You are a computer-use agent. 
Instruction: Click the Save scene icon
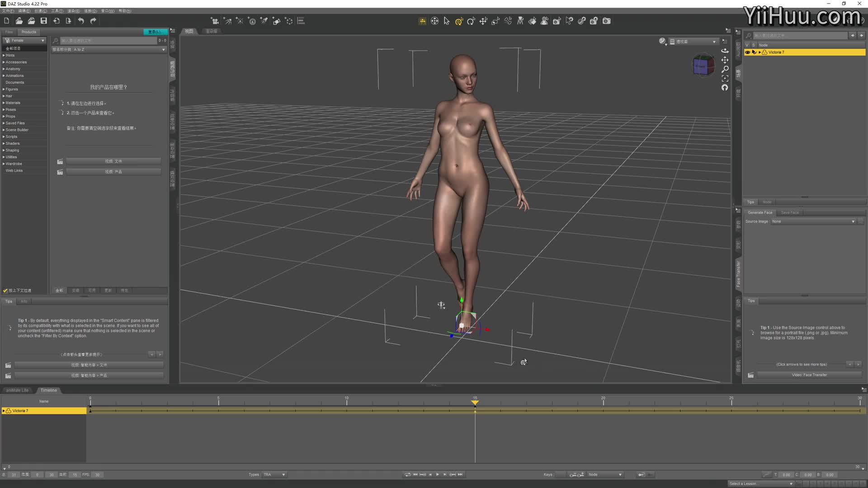click(44, 21)
